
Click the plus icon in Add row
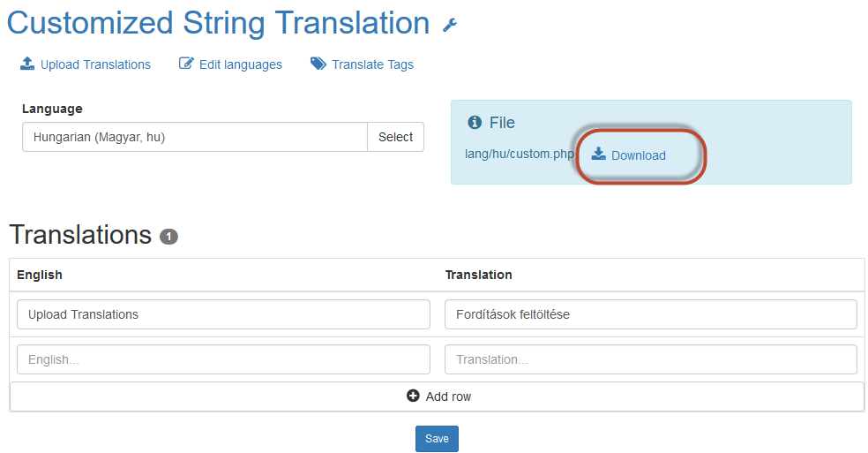413,396
